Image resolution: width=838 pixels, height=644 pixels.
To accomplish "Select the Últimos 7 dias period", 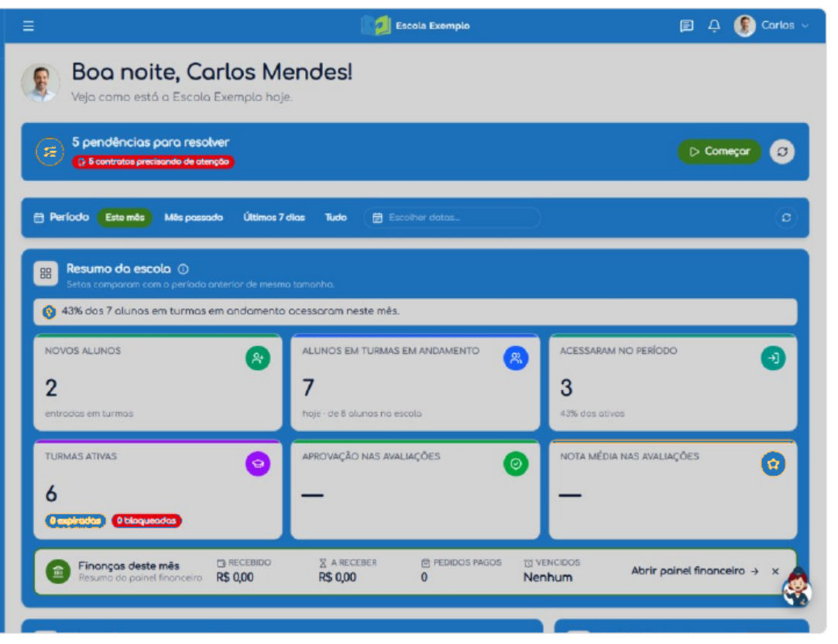I will click(274, 218).
